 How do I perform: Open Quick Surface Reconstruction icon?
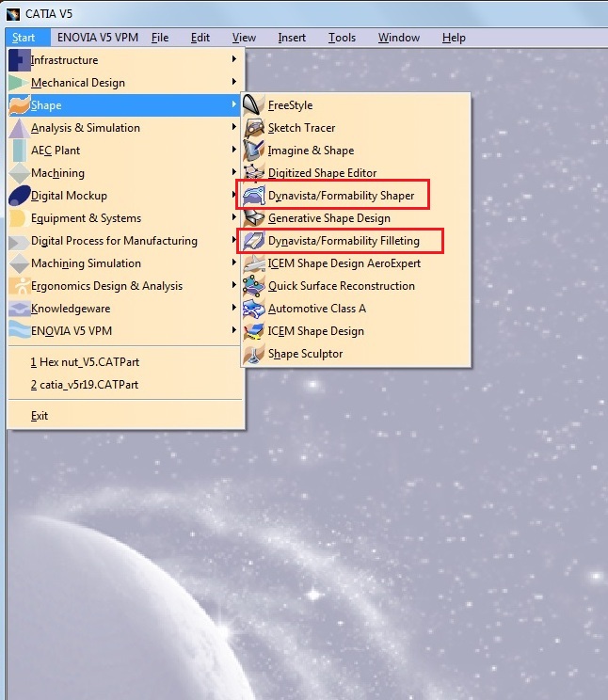[x=254, y=286]
